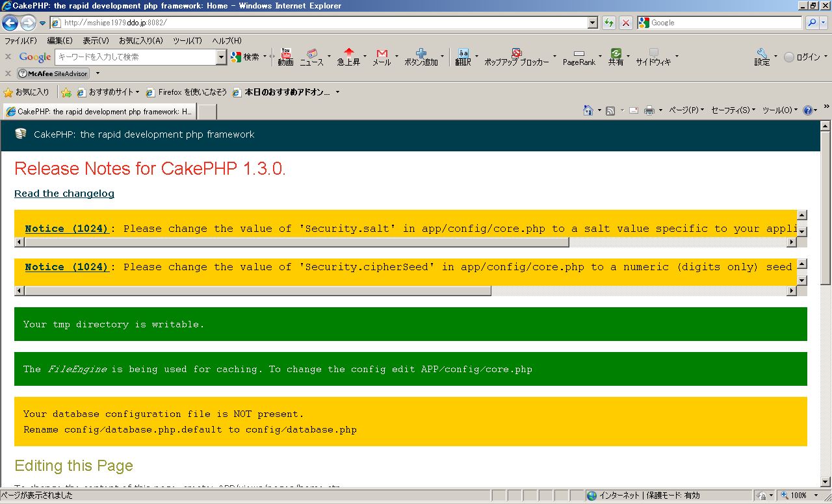Click the Print icon

tap(649, 110)
